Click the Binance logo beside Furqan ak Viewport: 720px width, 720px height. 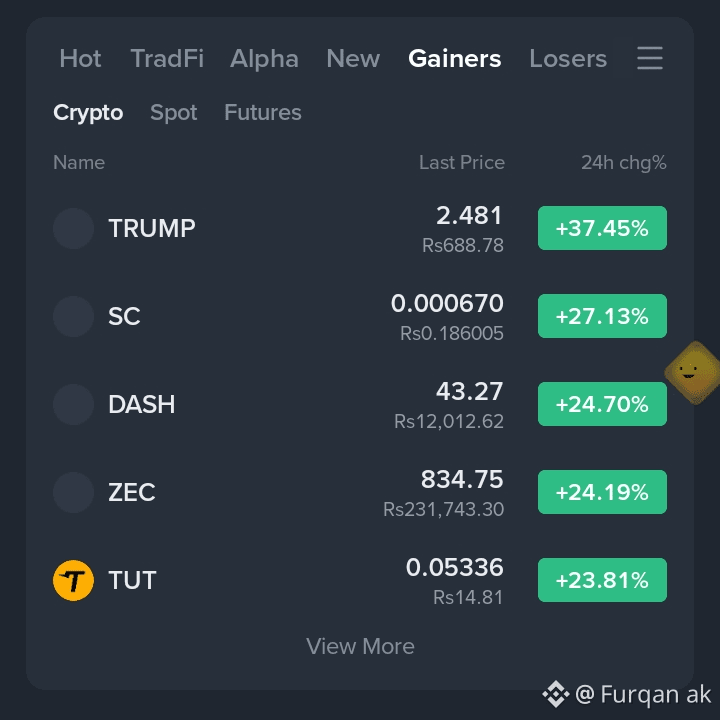(x=556, y=694)
